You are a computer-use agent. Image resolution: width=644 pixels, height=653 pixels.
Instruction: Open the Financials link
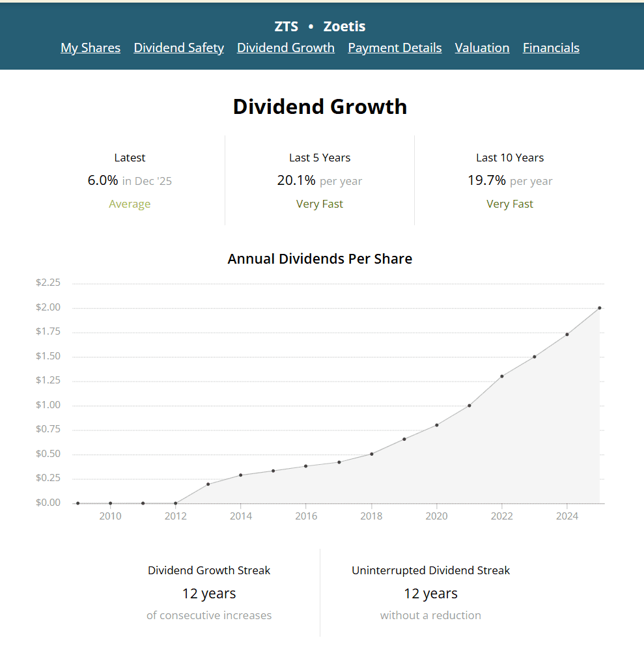[x=551, y=48]
